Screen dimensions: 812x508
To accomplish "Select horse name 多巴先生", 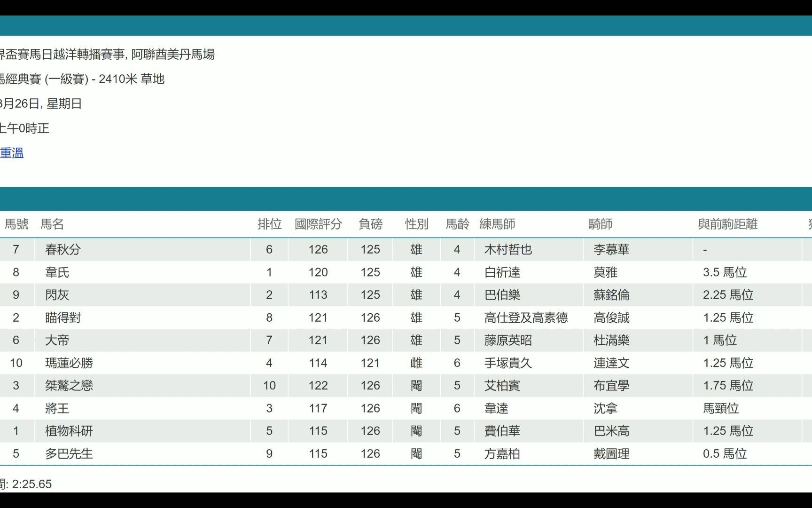I will [x=69, y=453].
